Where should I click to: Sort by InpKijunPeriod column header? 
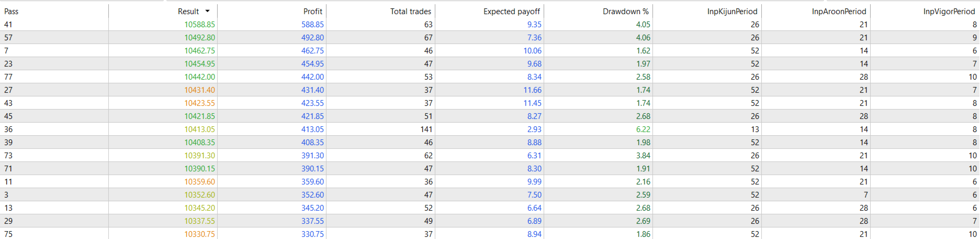click(732, 11)
